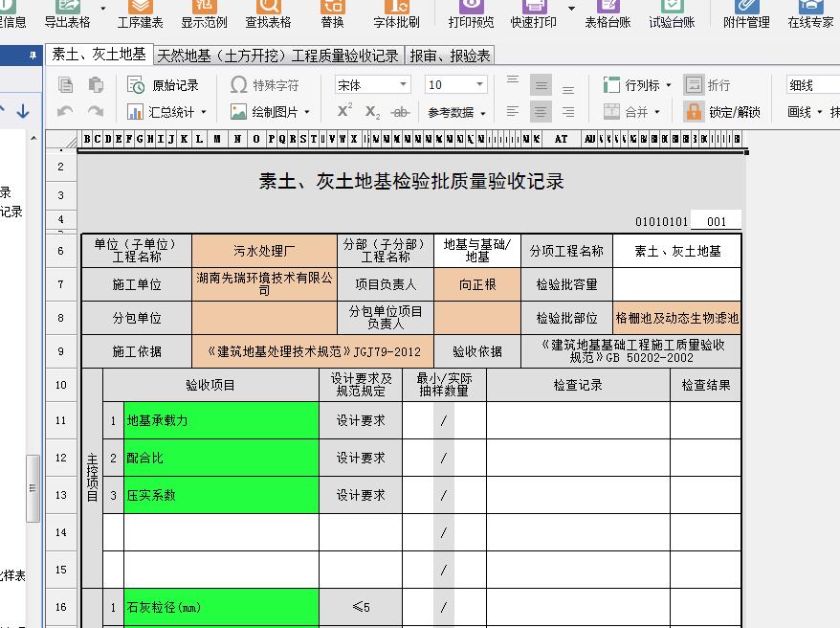Screen dimensions: 840x628
Task: Click 打印预览 print preview button
Action: [x=471, y=15]
